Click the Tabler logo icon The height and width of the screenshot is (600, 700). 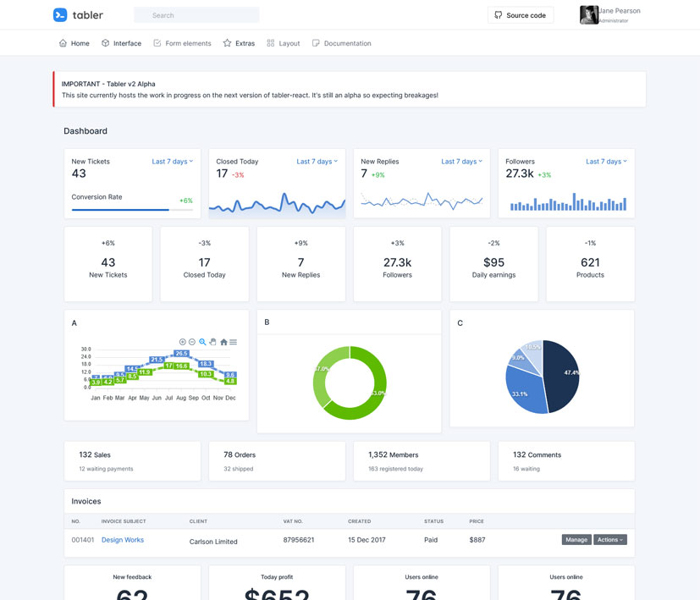tap(58, 14)
